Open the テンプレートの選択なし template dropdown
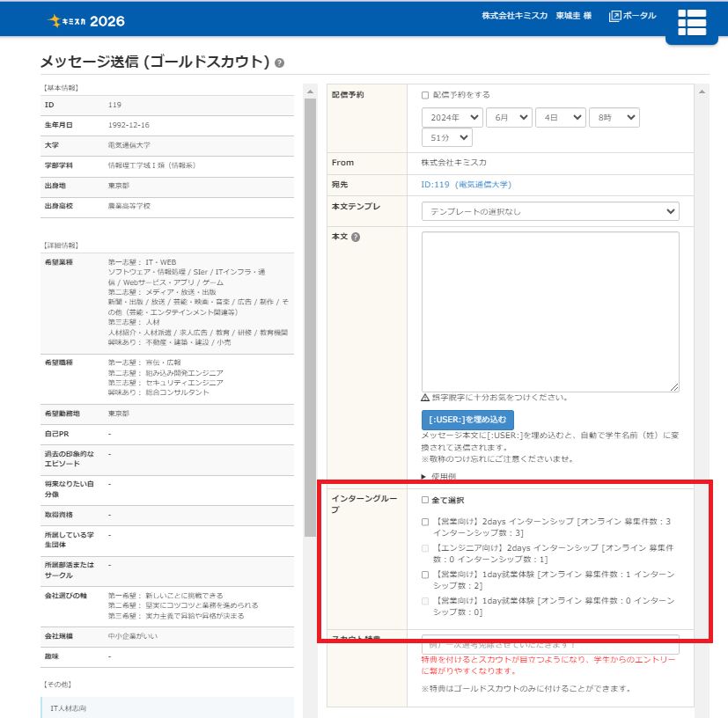This screenshot has width=728, height=718. (x=550, y=211)
